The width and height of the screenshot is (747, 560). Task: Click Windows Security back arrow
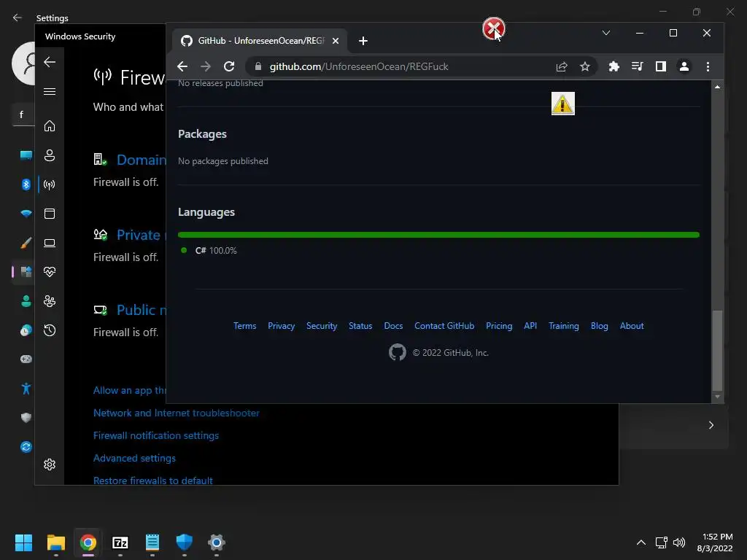50,62
